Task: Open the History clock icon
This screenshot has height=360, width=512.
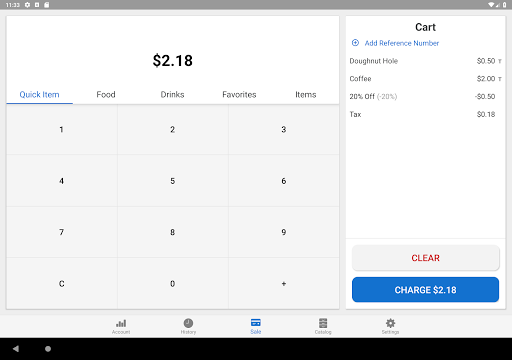Action: click(x=188, y=323)
